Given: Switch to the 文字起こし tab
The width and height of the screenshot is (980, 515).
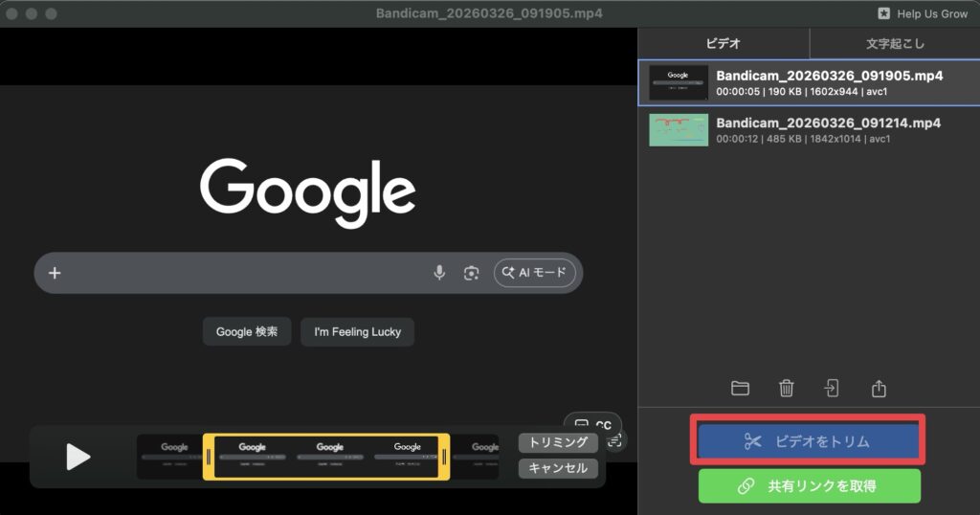Looking at the screenshot, I should (895, 43).
